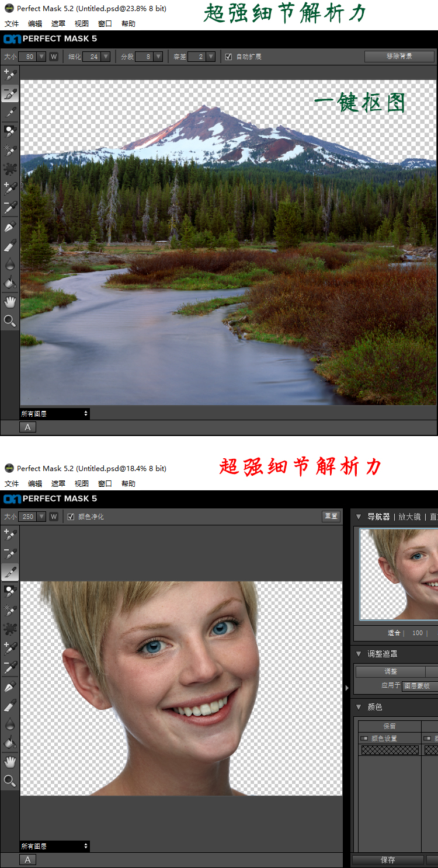Open 视图 menu in the 18.4% window
438x868 pixels.
pyautogui.click(x=82, y=484)
